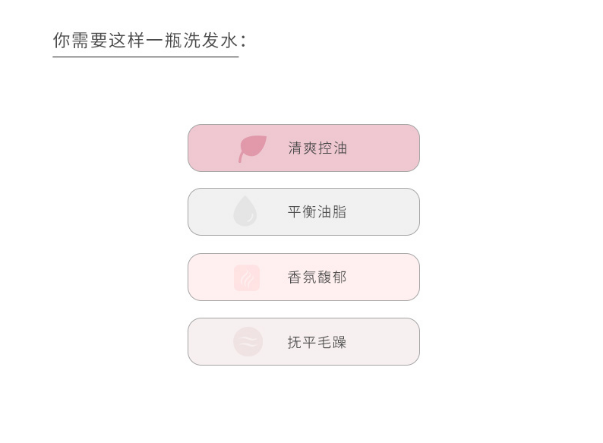Tap the droplet icon beside 平衡油脂

click(x=245, y=212)
